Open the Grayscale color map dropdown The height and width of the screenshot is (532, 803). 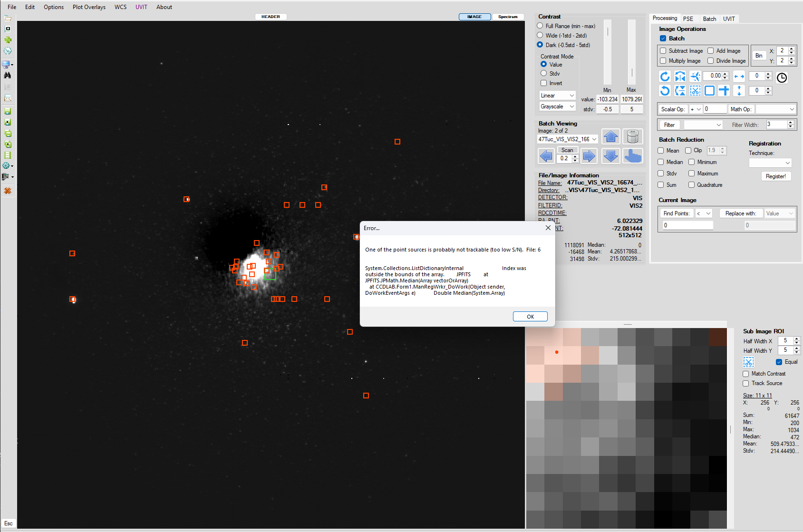[557, 106]
